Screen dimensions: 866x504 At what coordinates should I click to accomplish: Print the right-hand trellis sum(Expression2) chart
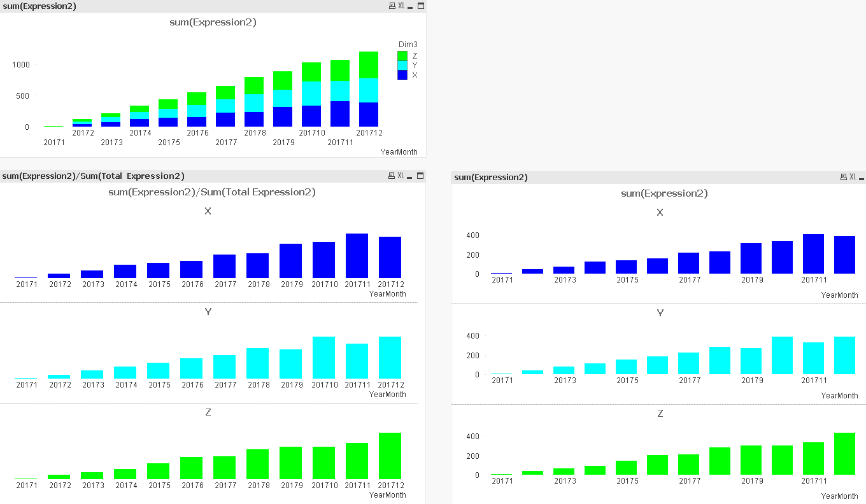844,177
